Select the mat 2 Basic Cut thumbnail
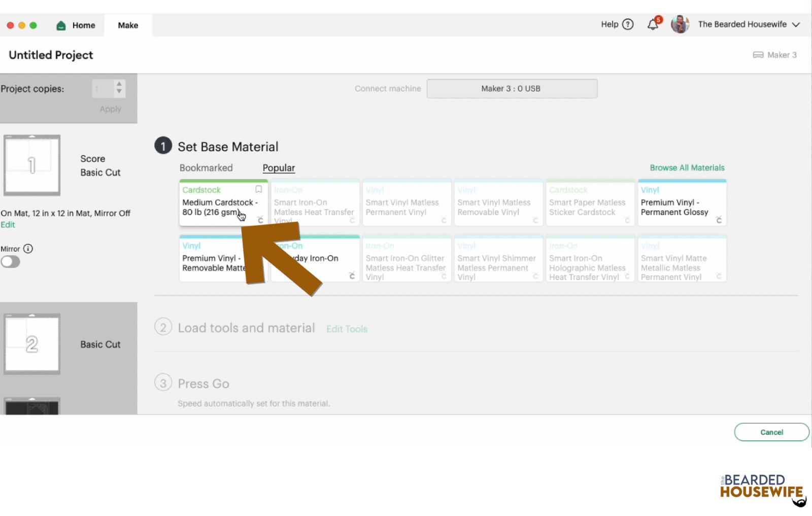Viewport: 812px width, 516px height. [x=32, y=344]
